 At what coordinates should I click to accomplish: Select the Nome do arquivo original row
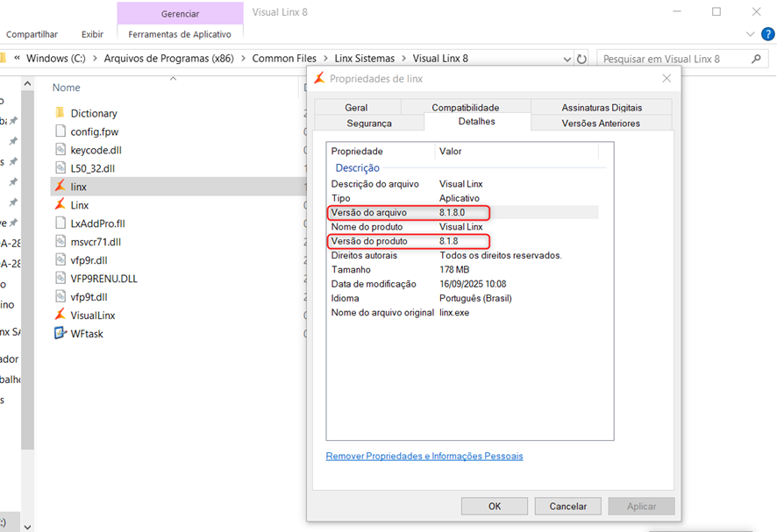point(463,313)
